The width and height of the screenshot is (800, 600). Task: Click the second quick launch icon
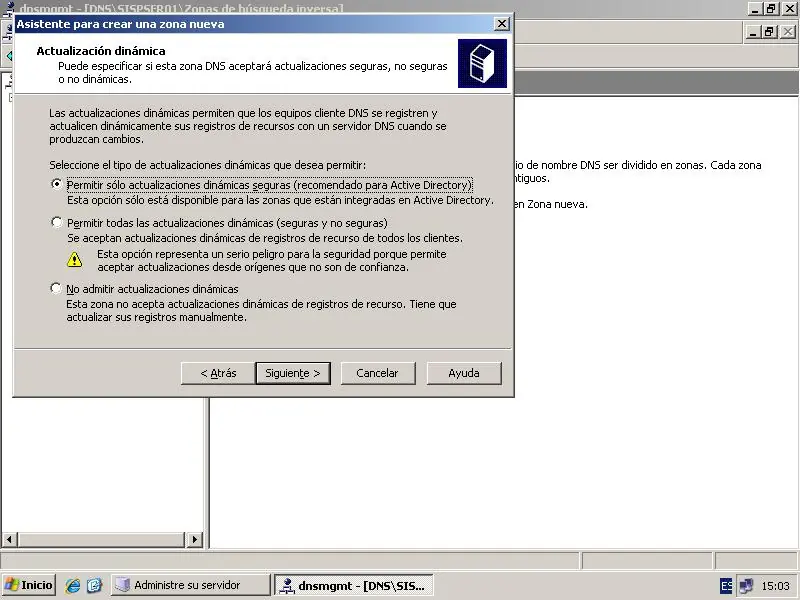[94, 585]
